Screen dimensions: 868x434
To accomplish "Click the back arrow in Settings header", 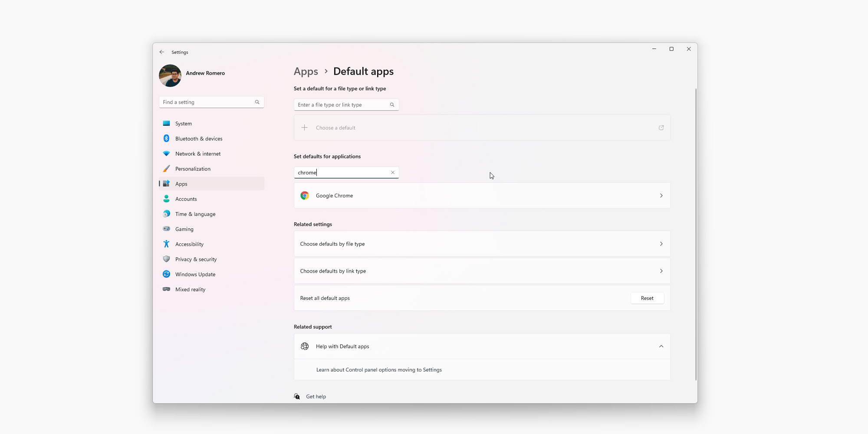I will (x=162, y=52).
